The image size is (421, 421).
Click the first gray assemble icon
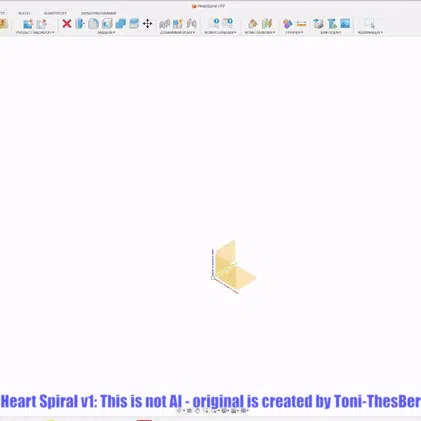point(164,24)
